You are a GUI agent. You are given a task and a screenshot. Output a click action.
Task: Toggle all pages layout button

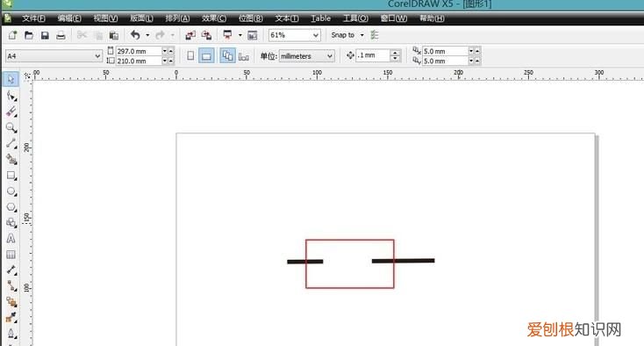click(227, 56)
